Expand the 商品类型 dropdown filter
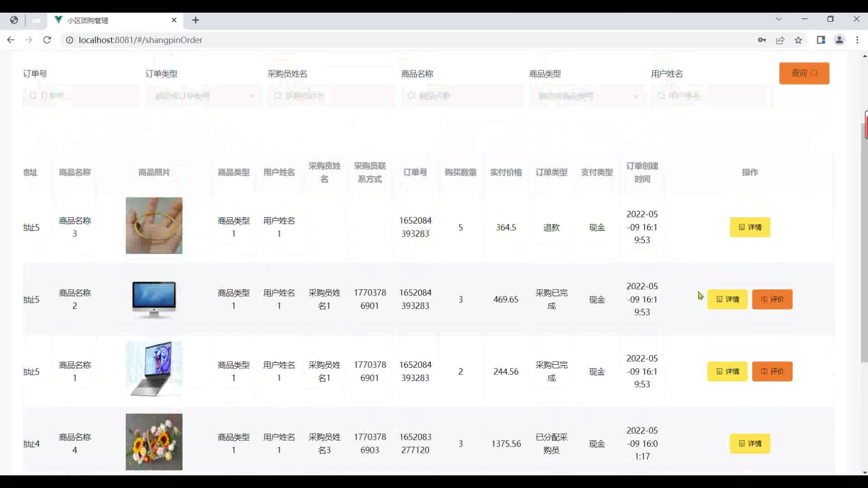 click(588, 96)
